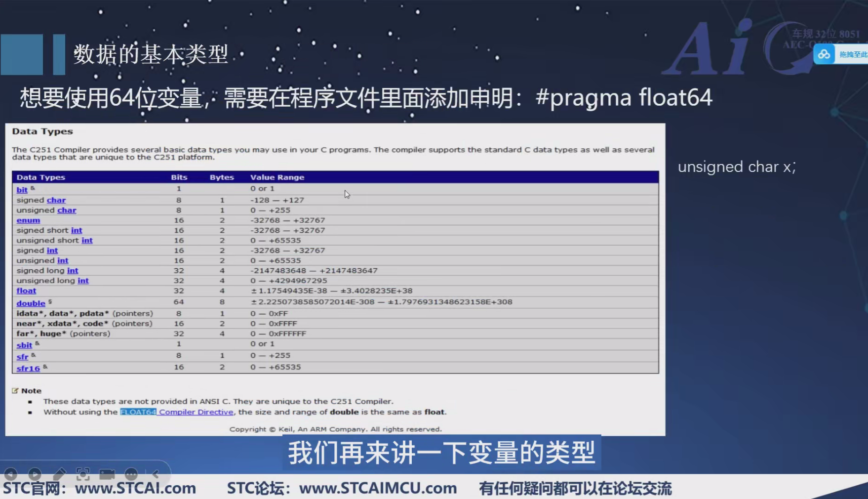
Task: Click 64 in the double row Bits column
Action: click(x=179, y=302)
